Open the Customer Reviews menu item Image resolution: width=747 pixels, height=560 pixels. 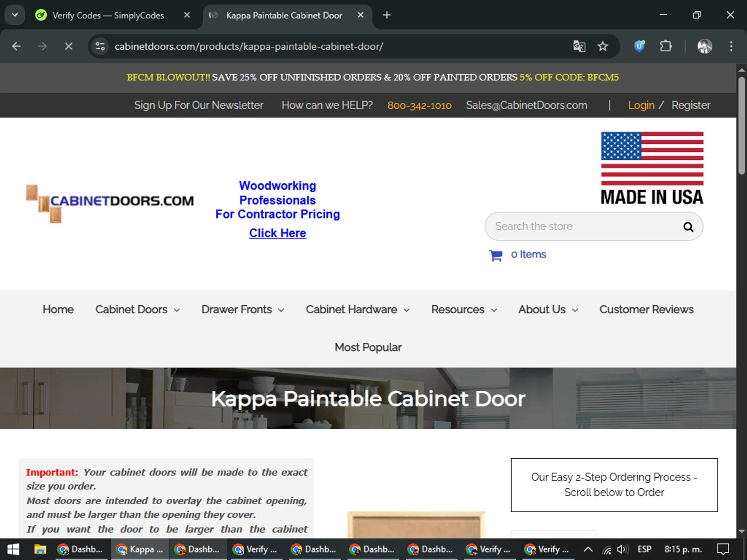tap(646, 310)
